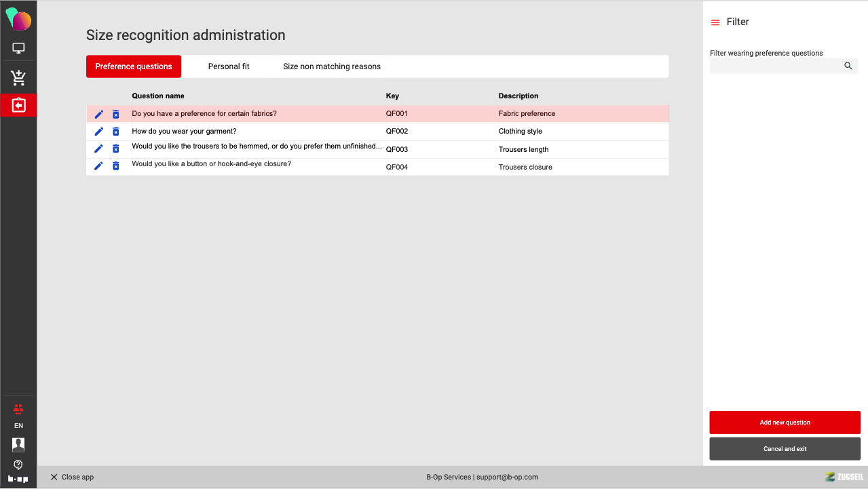Click the red notification icon above EN
868x489 pixels.
18,409
